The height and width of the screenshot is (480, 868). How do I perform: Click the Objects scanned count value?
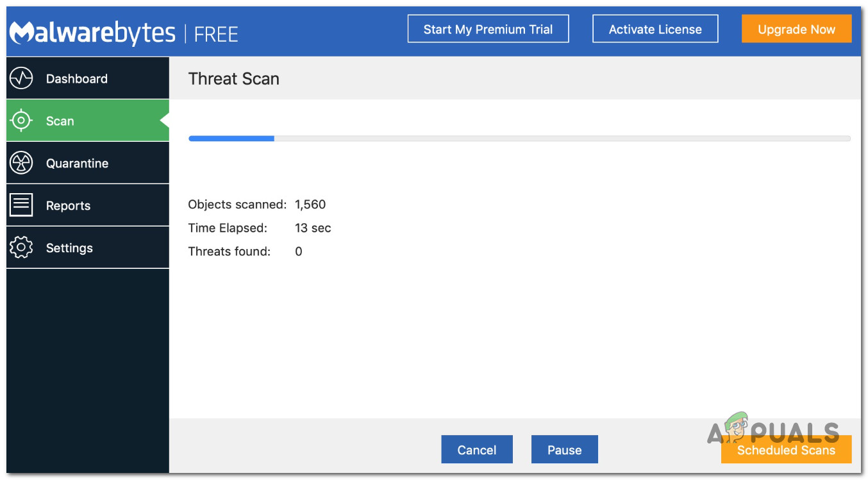[x=310, y=205]
